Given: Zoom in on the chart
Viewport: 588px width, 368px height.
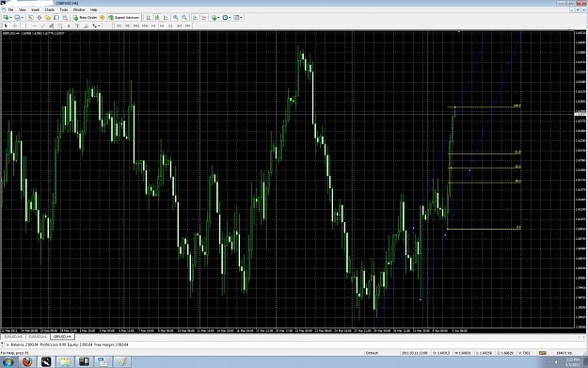Looking at the screenshot, I should click(x=176, y=17).
